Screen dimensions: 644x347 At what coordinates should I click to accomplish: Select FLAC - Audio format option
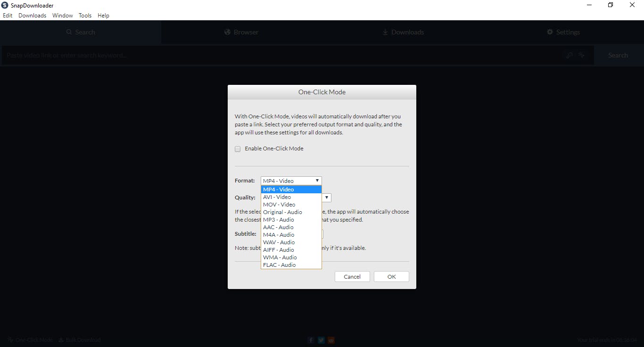coord(291,265)
